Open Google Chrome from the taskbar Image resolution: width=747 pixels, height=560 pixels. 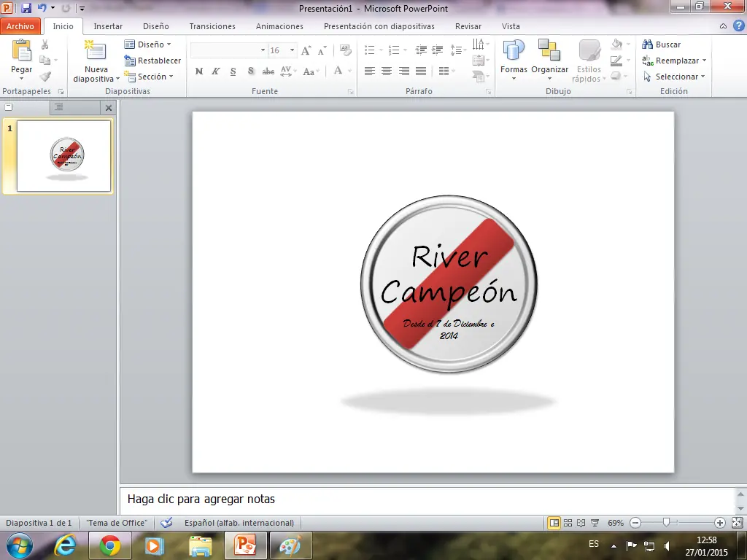pyautogui.click(x=109, y=545)
